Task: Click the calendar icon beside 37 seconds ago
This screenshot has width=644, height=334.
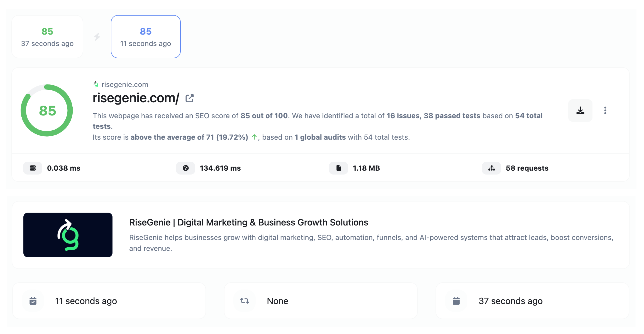Action: tap(456, 301)
